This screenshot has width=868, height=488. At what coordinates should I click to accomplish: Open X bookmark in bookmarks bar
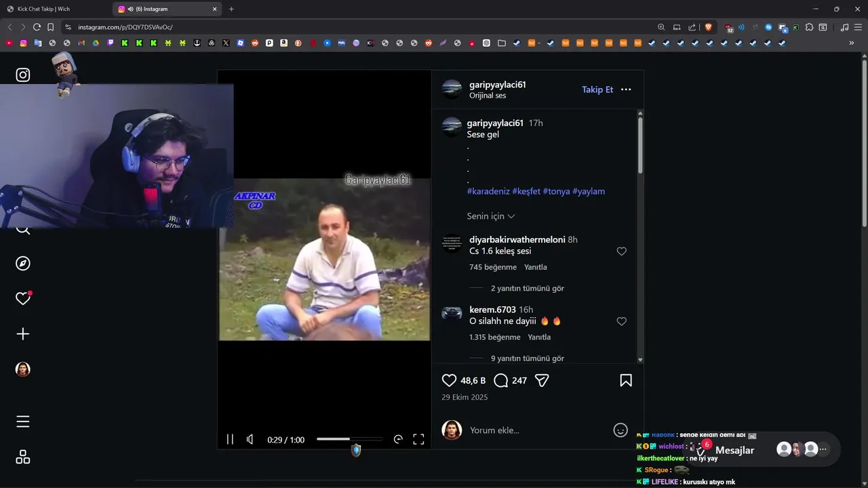point(226,43)
